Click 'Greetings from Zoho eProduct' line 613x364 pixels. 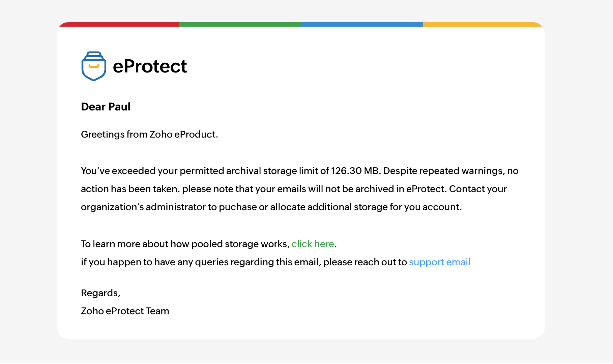pos(149,134)
